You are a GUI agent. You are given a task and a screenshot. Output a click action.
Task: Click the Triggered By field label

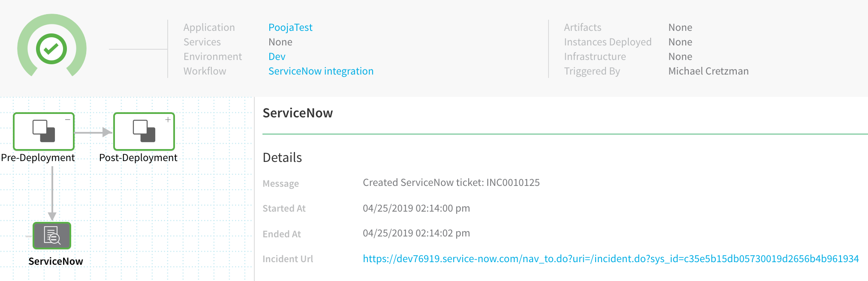pyautogui.click(x=592, y=71)
